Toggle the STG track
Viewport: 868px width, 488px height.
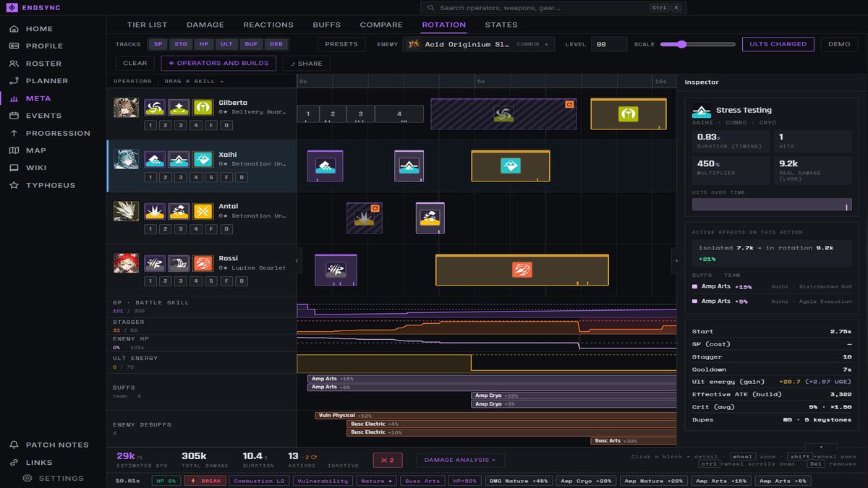tap(181, 44)
